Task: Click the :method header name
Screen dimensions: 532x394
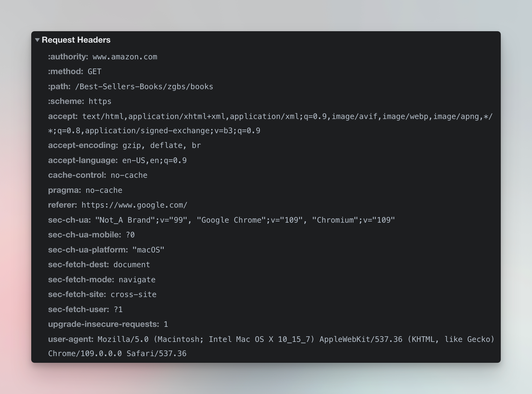Action: pos(66,72)
